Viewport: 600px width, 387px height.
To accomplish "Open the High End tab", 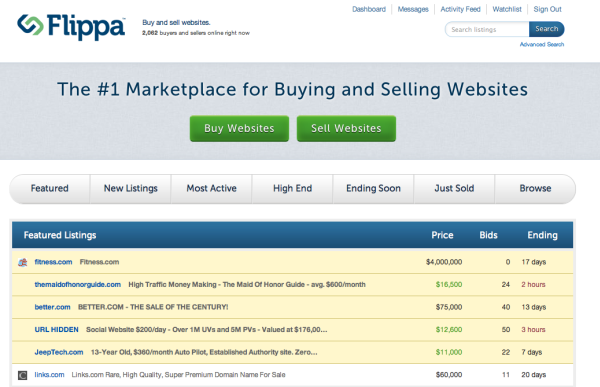I will [x=292, y=188].
